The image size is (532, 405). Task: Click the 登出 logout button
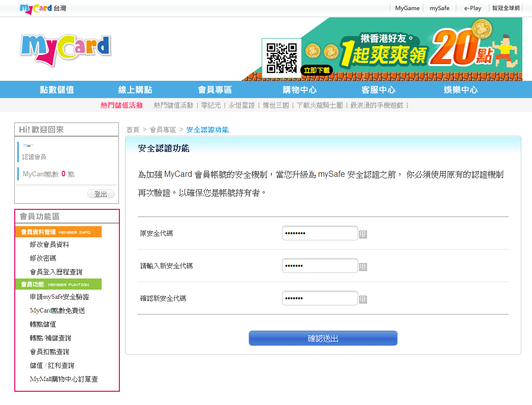[101, 194]
